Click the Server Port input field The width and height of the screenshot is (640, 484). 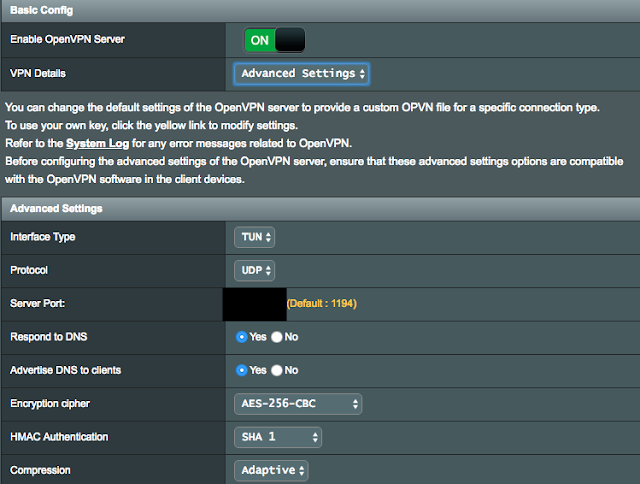tap(253, 303)
